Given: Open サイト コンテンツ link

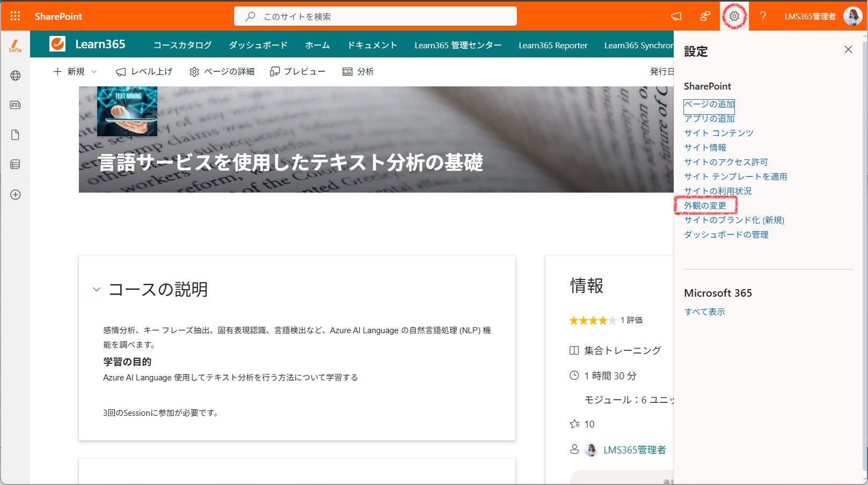Looking at the screenshot, I should click(x=719, y=133).
